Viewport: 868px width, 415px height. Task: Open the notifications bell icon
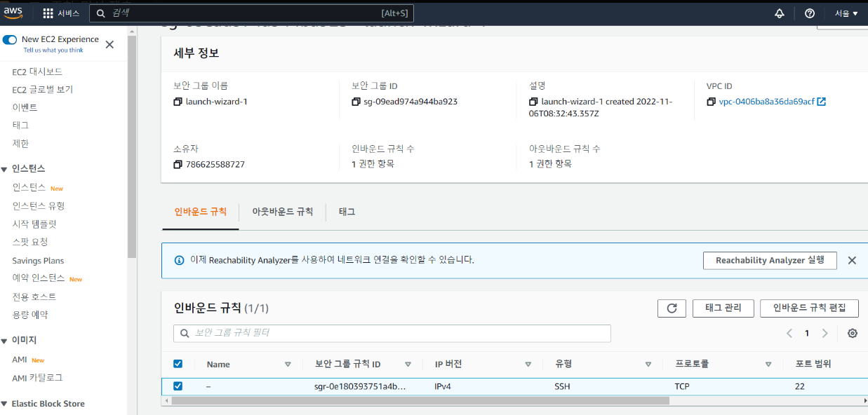780,13
